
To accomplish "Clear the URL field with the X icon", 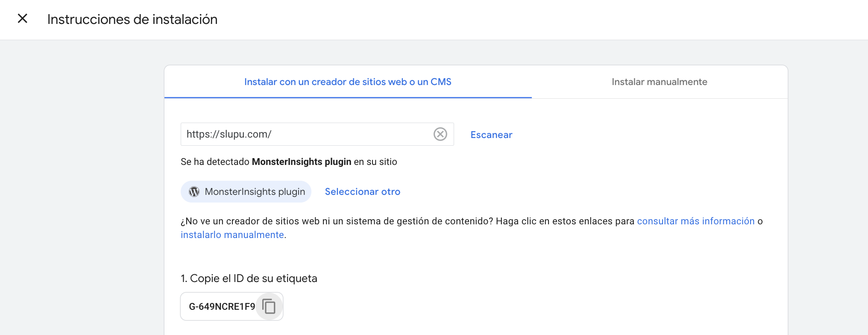I will pyautogui.click(x=440, y=134).
